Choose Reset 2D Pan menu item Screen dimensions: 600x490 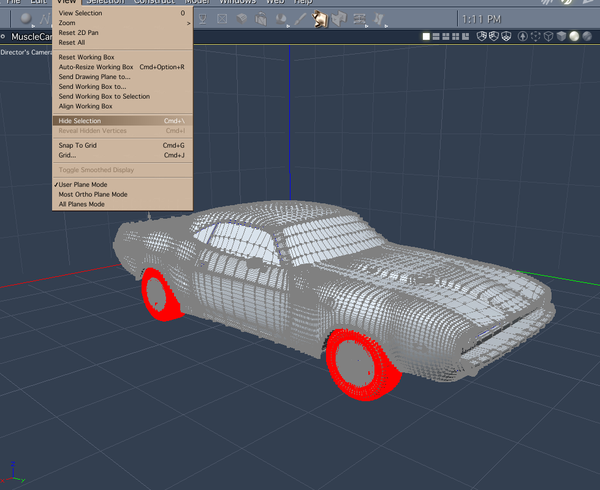tap(122, 33)
